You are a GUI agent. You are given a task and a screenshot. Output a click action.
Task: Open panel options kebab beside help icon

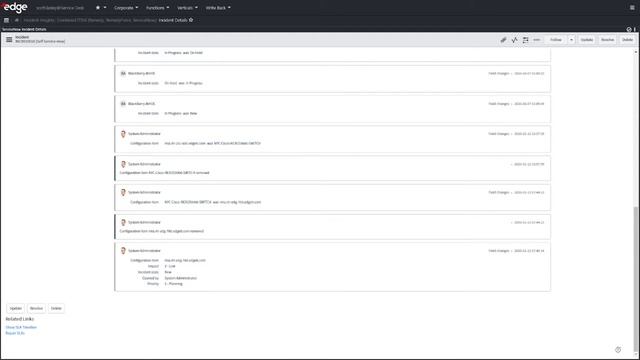click(635, 29)
